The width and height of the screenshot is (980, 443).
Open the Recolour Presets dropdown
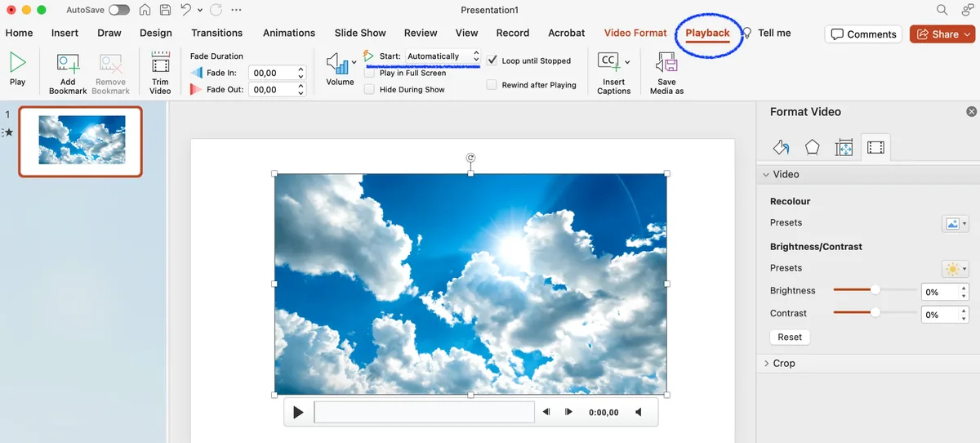point(955,223)
